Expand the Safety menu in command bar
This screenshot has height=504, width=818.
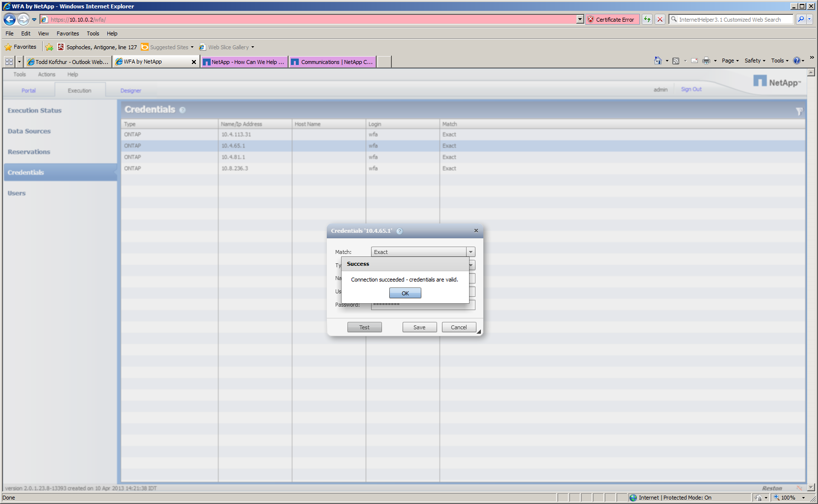point(755,61)
